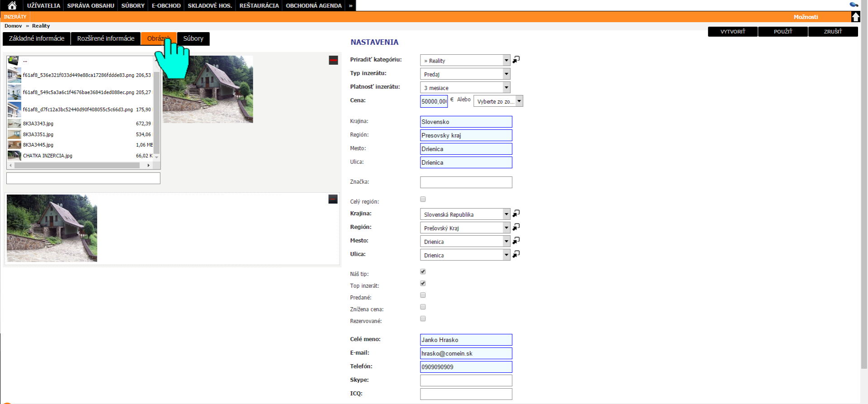Click shortcut arrow icon beside Prešovský Kraj dropdown
This screenshot has height=404, width=868.
[516, 227]
